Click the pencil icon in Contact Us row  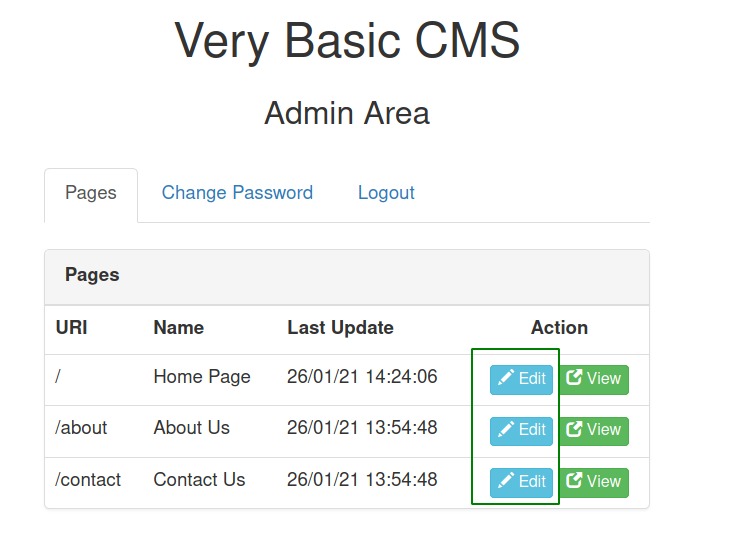coord(506,480)
